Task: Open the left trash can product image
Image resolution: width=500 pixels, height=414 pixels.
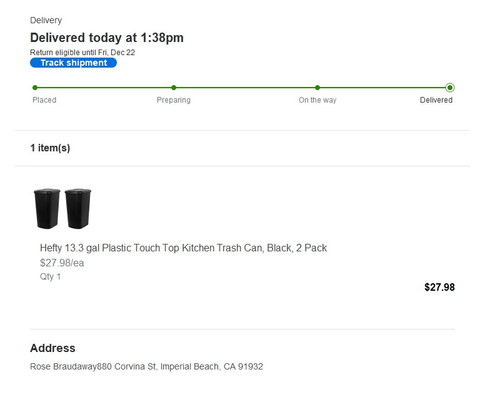Action: pos(47,208)
